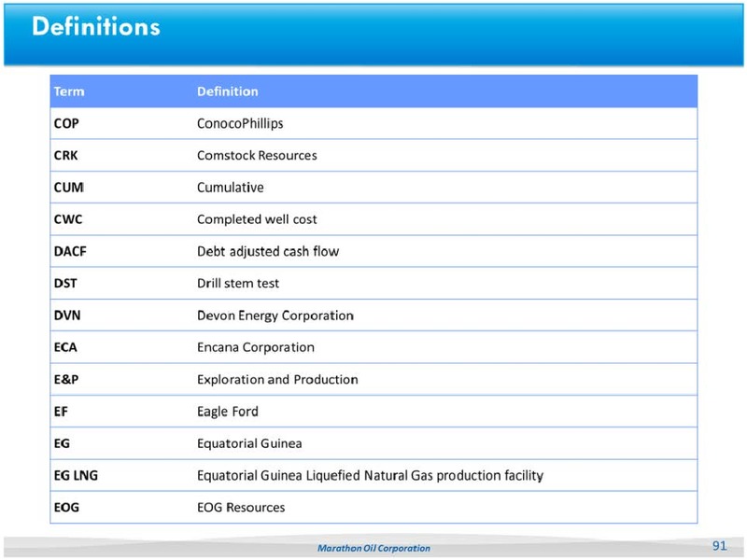Click 'Marathon Oil Corporation' footer text
This screenshot has width=747, height=560.
click(x=374, y=548)
